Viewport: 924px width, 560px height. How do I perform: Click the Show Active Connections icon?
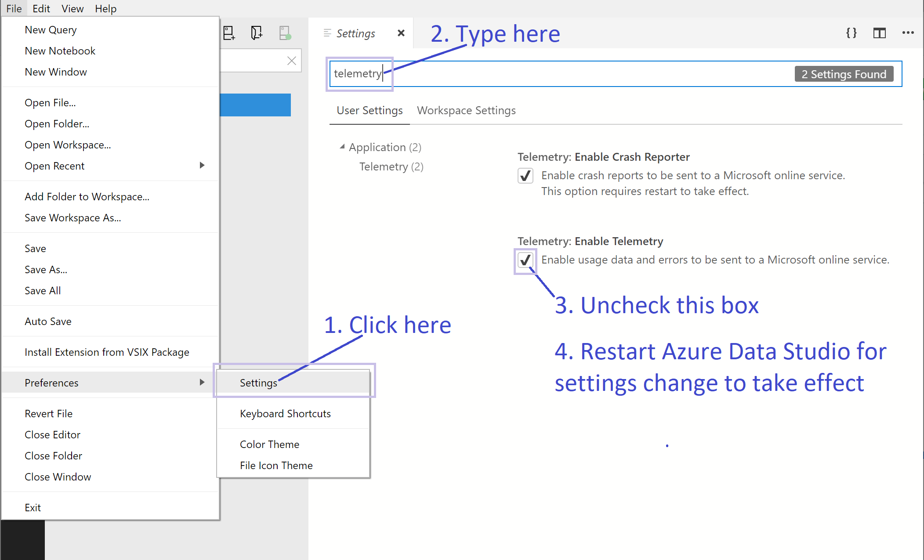point(285,33)
